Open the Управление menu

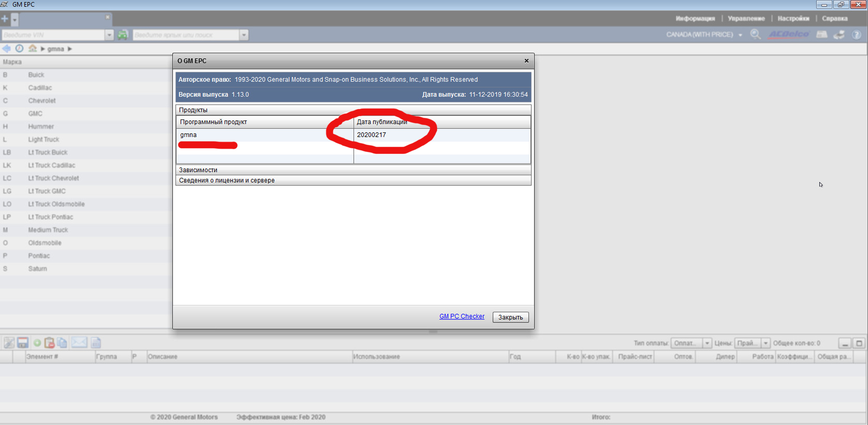746,18
